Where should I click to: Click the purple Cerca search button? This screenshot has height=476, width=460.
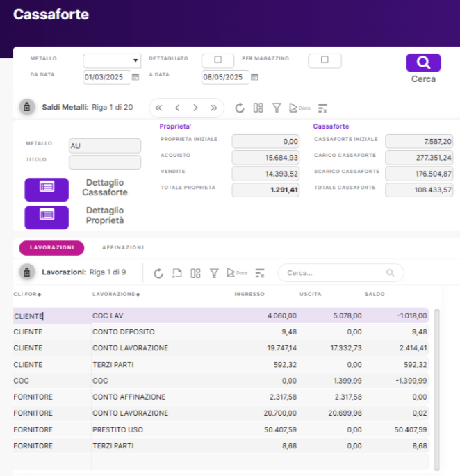[423, 63]
